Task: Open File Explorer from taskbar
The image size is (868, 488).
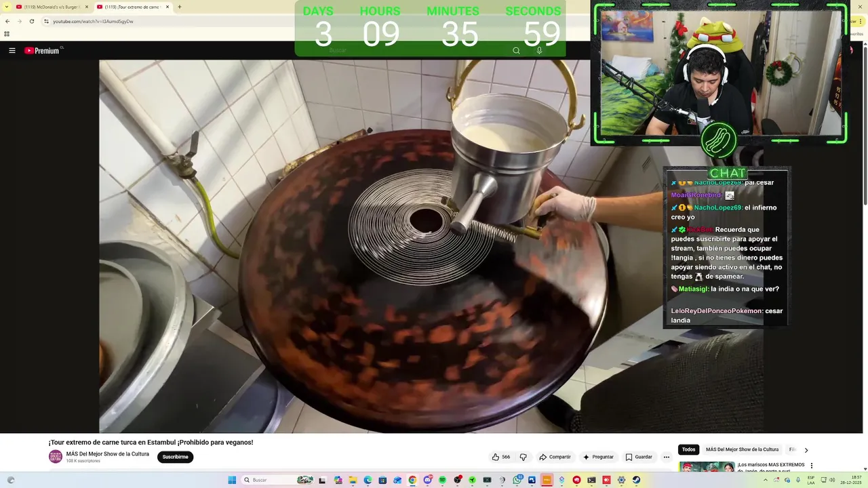Action: tap(353, 480)
